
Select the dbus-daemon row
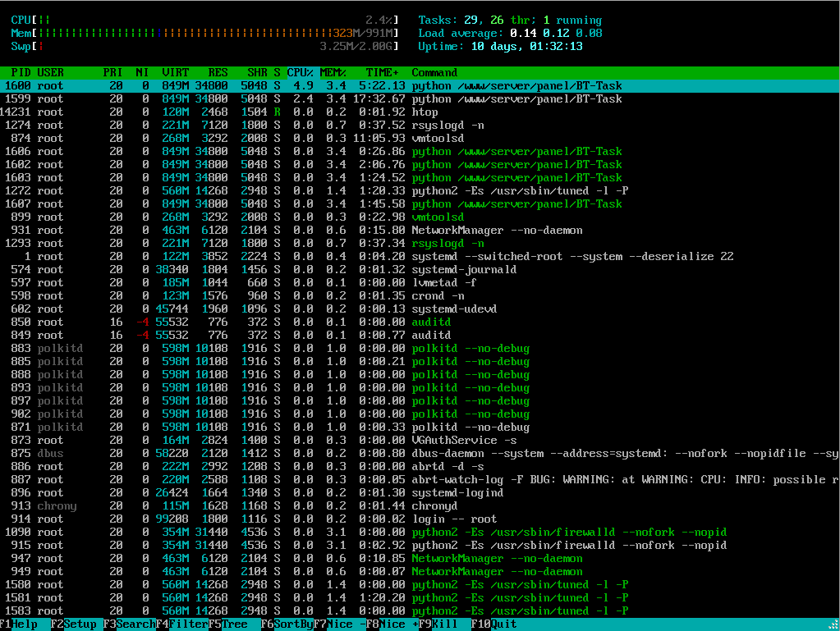pos(420,453)
